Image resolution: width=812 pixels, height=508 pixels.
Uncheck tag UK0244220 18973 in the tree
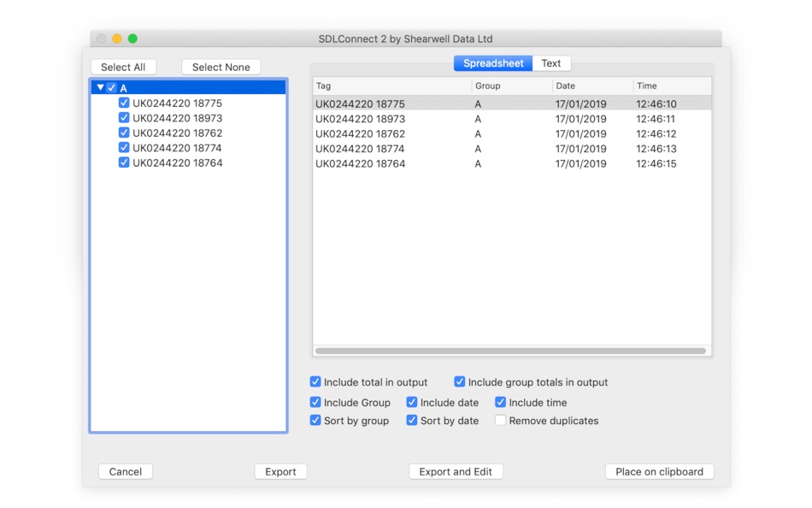point(124,118)
